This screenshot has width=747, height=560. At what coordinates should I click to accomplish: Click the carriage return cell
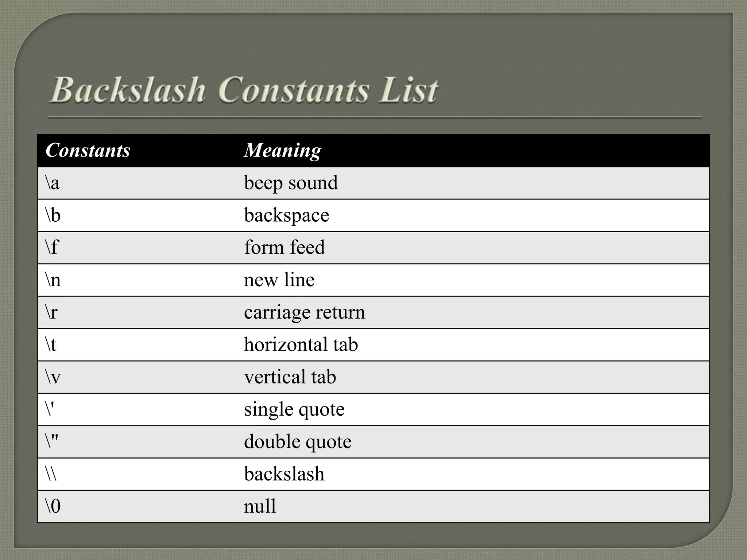click(x=472, y=312)
